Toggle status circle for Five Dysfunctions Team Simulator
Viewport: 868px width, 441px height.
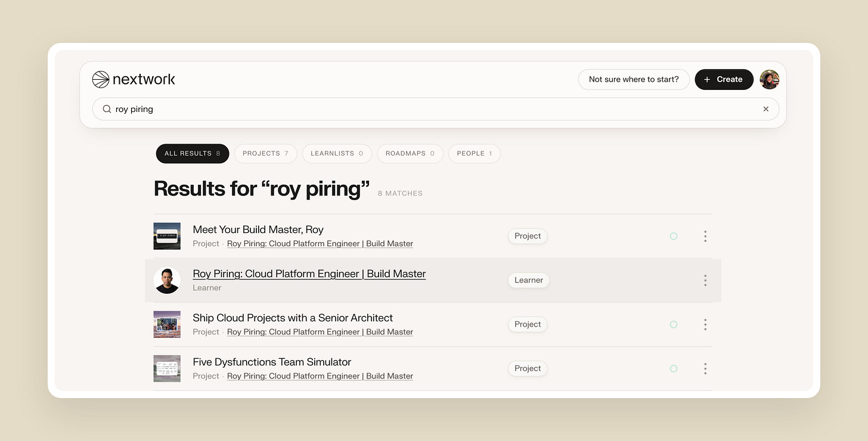(674, 368)
